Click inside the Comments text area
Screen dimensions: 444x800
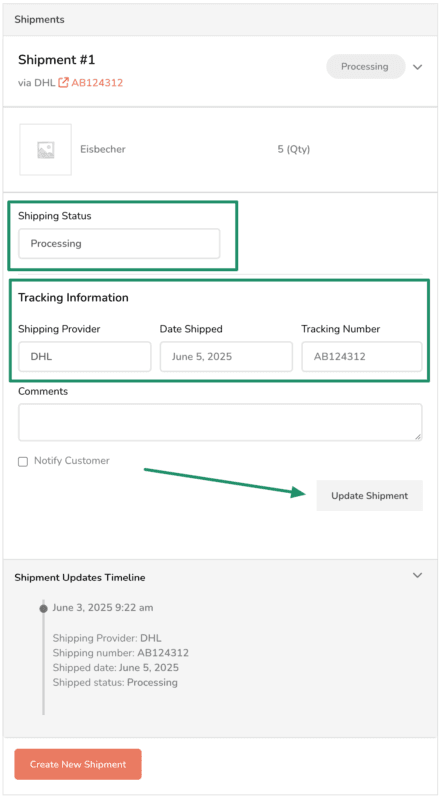220,422
